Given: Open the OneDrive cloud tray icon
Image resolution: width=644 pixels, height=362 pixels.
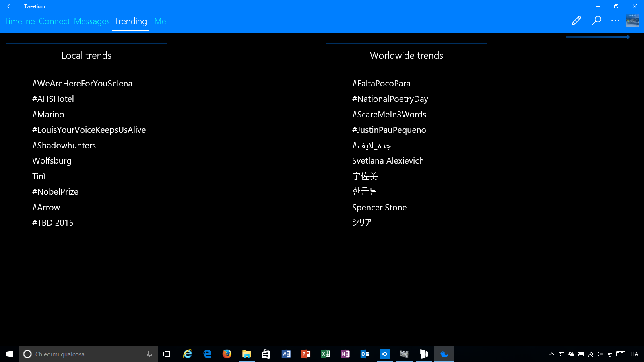Looking at the screenshot, I should click(571, 354).
